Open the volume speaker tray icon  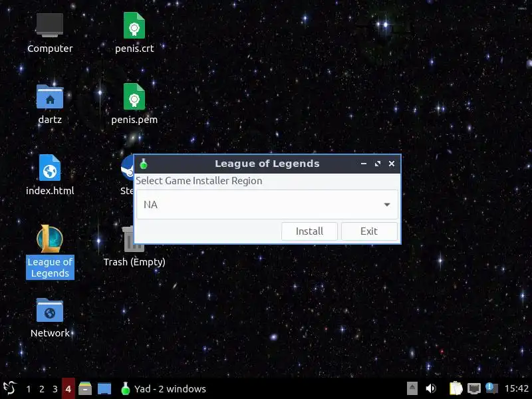tap(431, 388)
